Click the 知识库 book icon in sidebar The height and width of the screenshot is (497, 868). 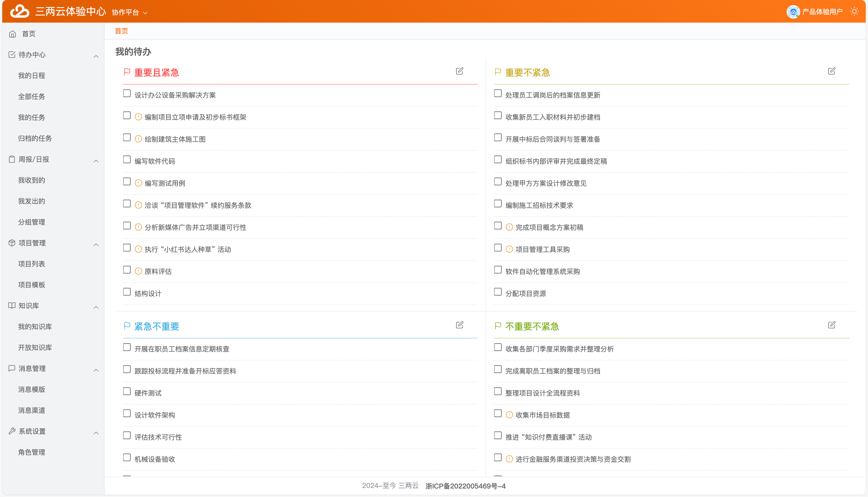point(12,306)
